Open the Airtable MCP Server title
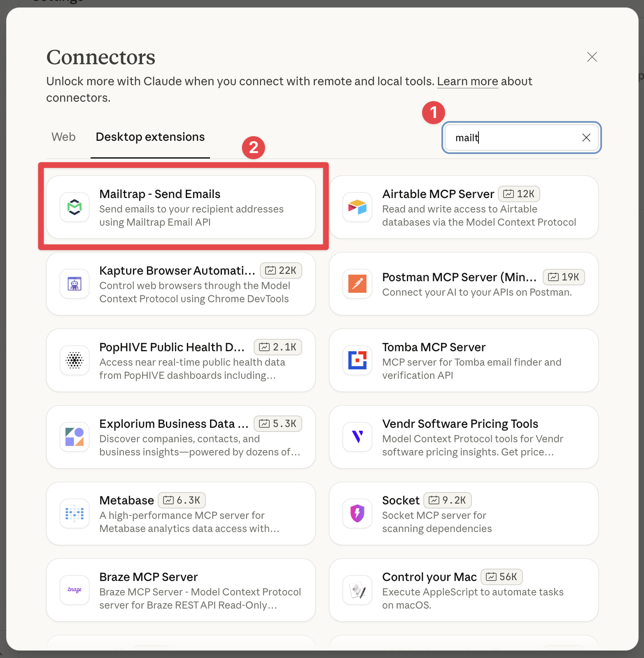This screenshot has width=644, height=658. tap(438, 194)
